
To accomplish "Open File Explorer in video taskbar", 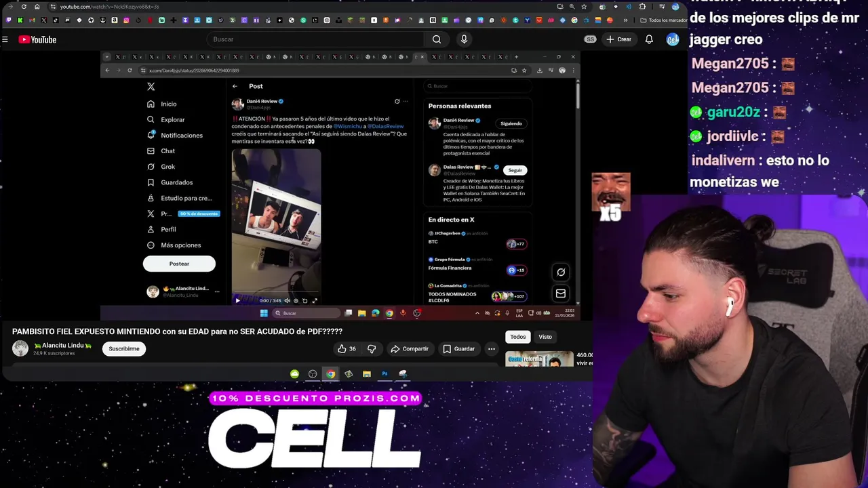I will pos(361,313).
